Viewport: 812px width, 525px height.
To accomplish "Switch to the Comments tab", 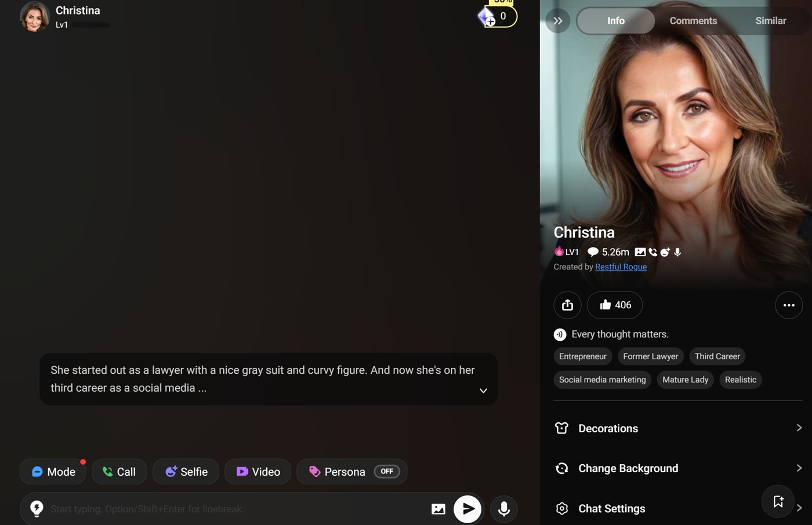I will tap(693, 21).
